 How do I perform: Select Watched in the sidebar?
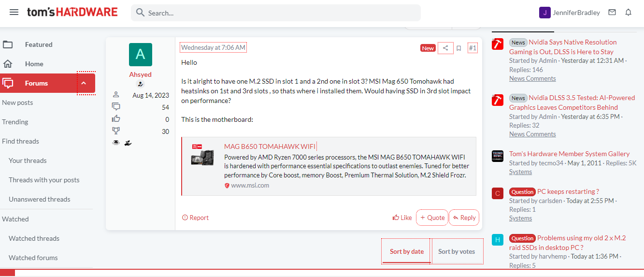[x=15, y=219]
